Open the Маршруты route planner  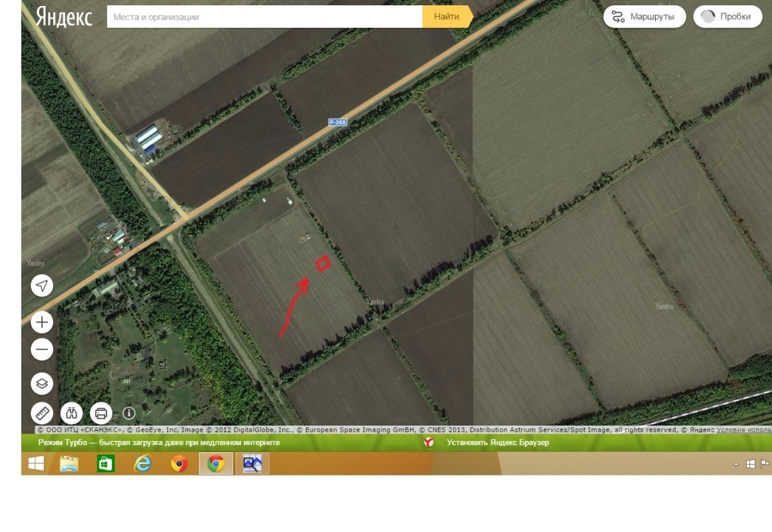point(644,17)
